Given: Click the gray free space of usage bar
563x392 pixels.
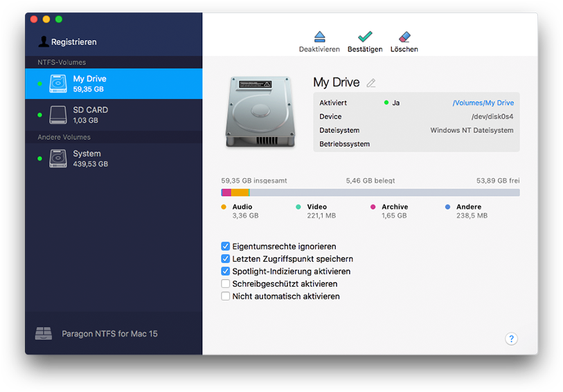Looking at the screenshot, I should click(x=384, y=193).
